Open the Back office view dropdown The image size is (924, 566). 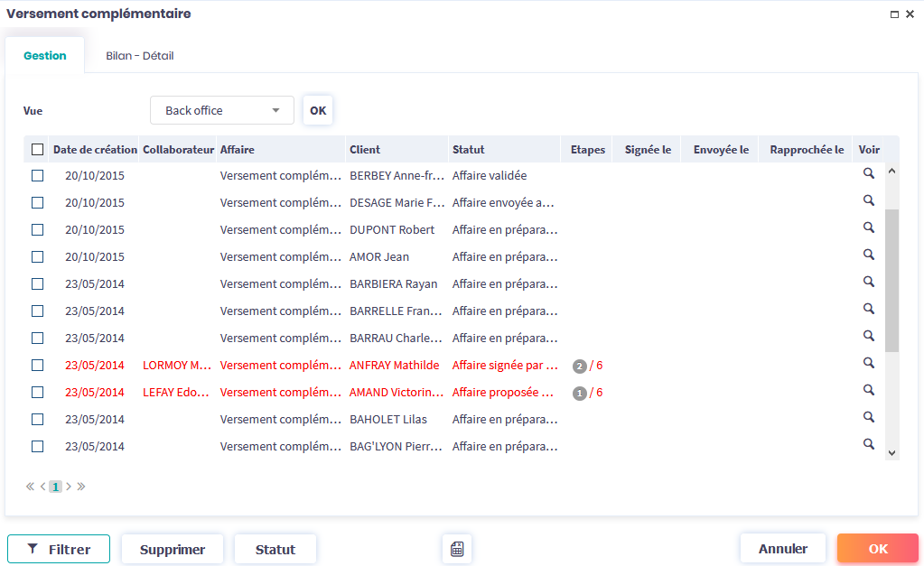[221, 110]
